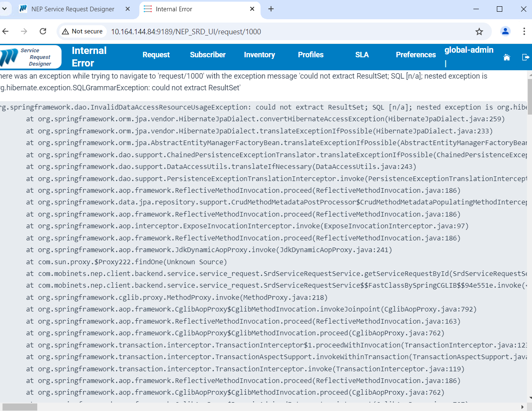The height and width of the screenshot is (411, 532).
Task: Click the logout icon in header
Action: tap(525, 57)
